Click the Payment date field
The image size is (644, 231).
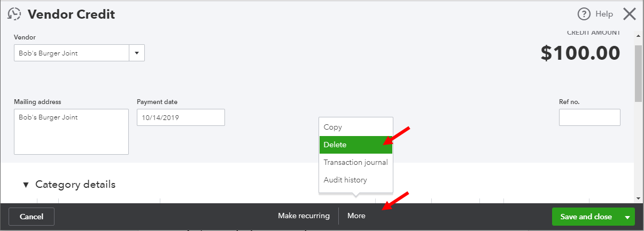pyautogui.click(x=181, y=117)
